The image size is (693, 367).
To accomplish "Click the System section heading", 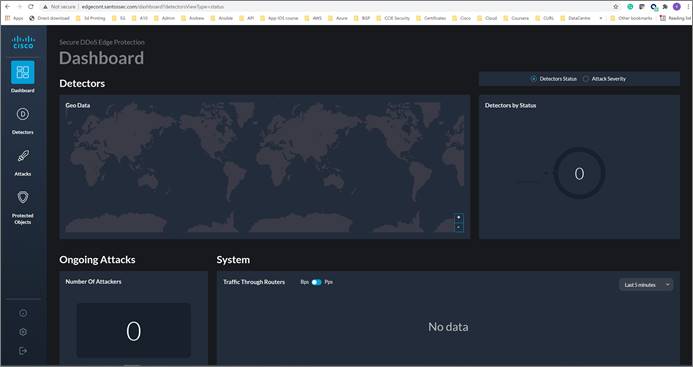I will [x=233, y=260].
